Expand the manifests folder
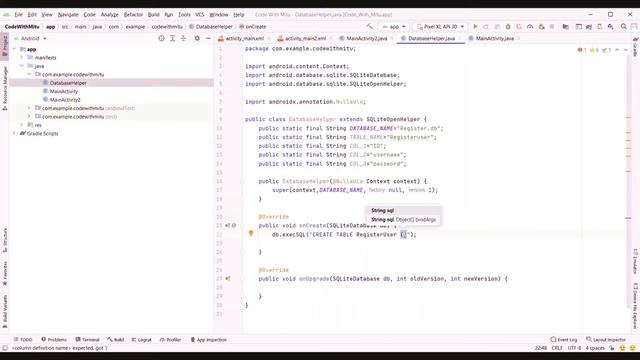Screen dimensions: 640x360 [x=22, y=58]
